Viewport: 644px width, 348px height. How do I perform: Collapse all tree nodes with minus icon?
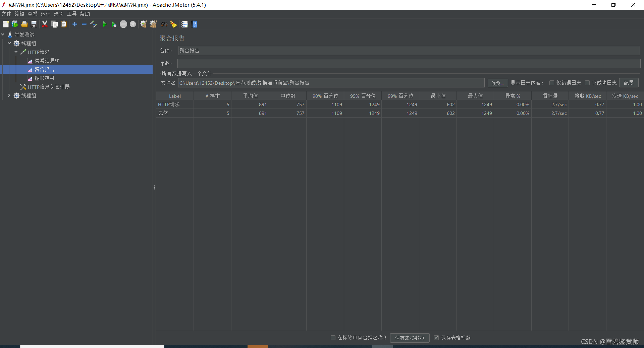coord(84,24)
